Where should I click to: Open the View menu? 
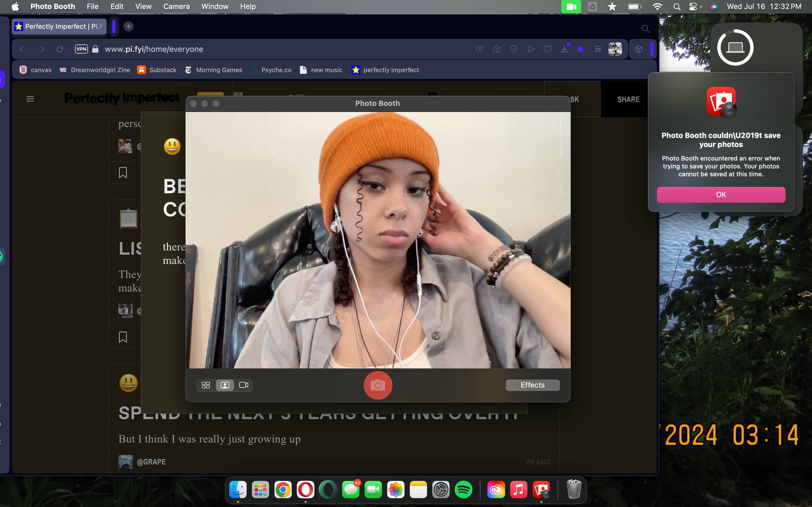(143, 6)
